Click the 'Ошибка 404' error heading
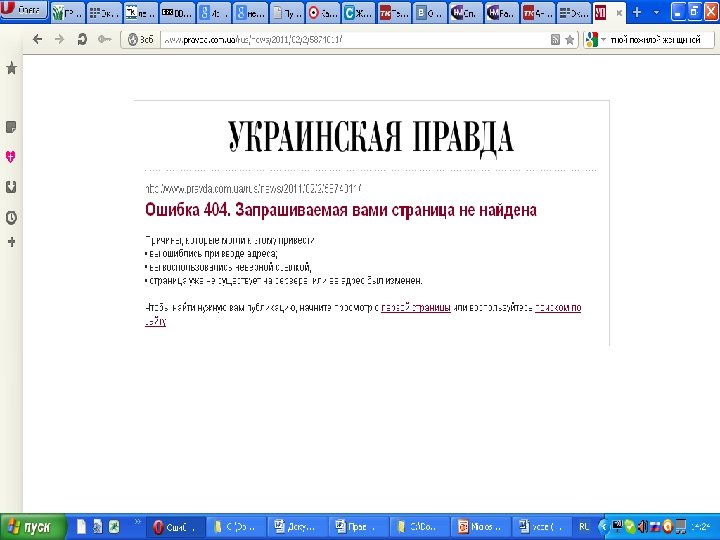The height and width of the screenshot is (540, 720). 341,210
